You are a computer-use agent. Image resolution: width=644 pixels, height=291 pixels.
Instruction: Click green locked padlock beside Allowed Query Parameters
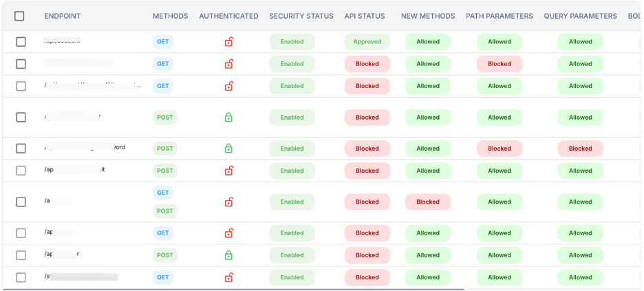pyautogui.click(x=228, y=118)
